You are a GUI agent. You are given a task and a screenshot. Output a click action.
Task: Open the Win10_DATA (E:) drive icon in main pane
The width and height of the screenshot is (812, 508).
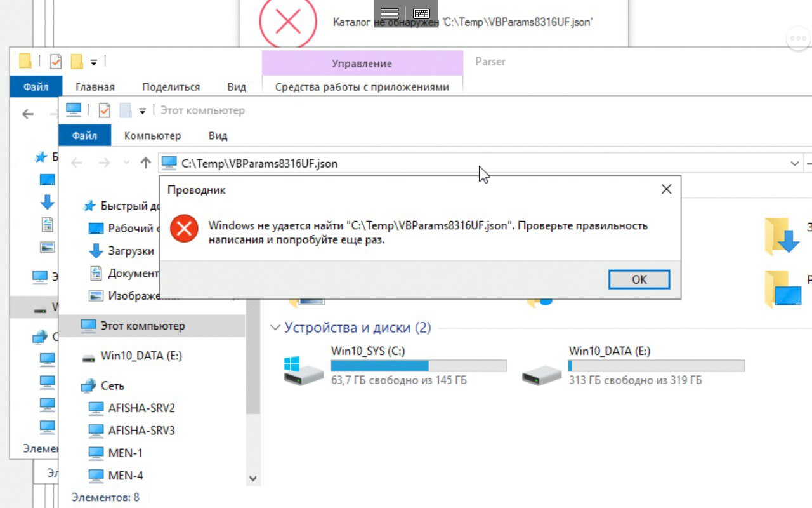541,375
